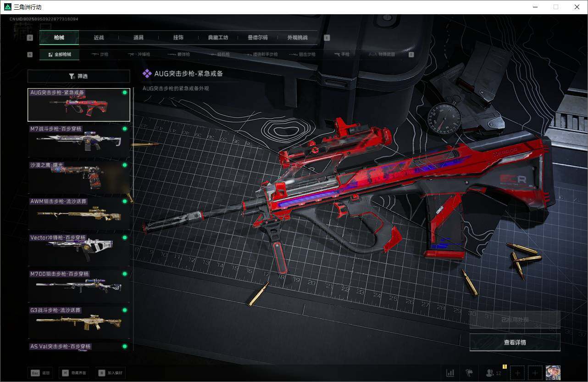Open the friends list showing 12
Screen dimensions: 588x382
[493, 373]
